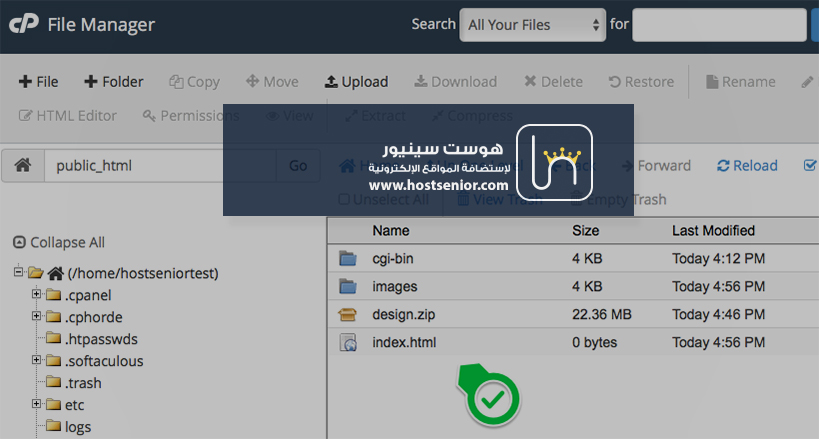Image resolution: width=819 pixels, height=439 pixels.
Task: Create a new folder with + Folder
Action: [x=113, y=82]
